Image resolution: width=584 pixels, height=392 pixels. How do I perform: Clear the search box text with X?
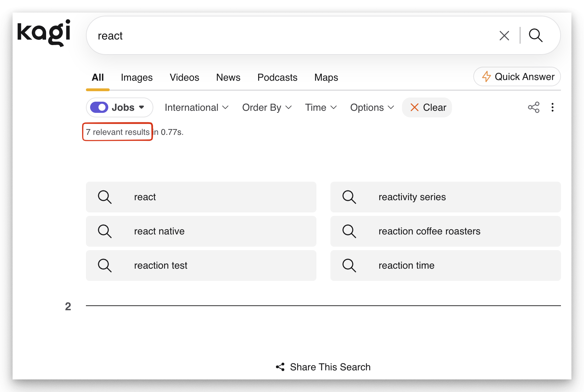tap(504, 36)
